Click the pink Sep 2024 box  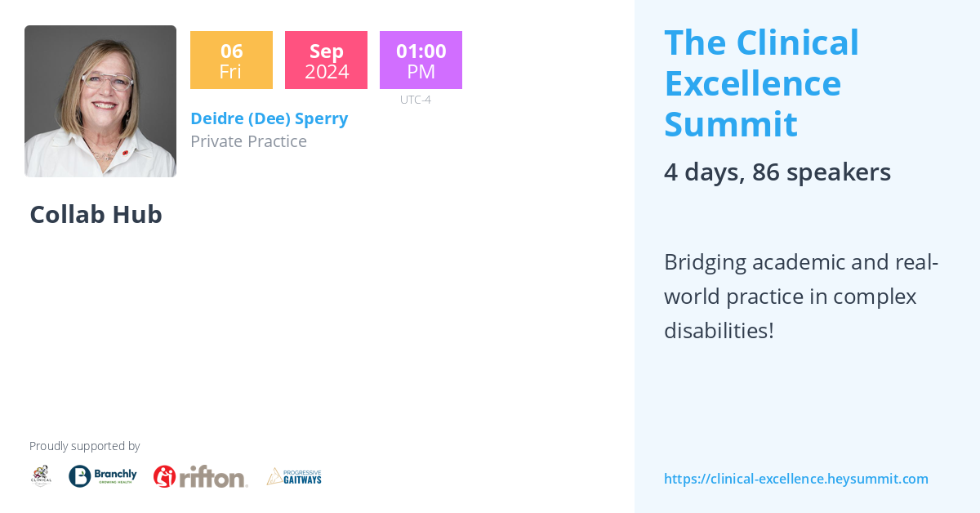(326, 60)
